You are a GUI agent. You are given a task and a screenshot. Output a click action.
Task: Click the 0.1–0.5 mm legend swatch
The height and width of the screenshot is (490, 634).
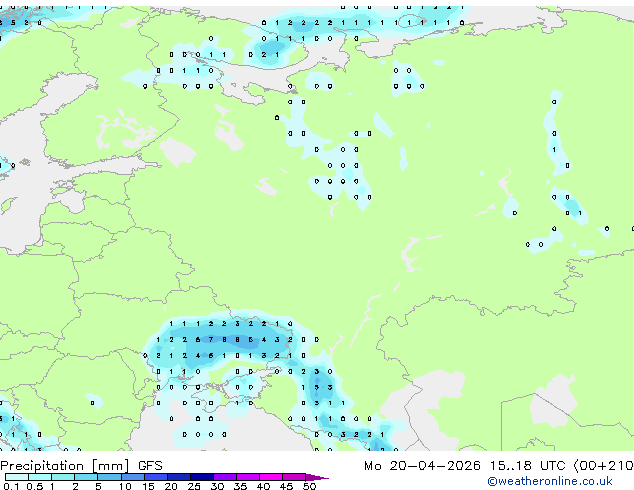(x=17, y=477)
